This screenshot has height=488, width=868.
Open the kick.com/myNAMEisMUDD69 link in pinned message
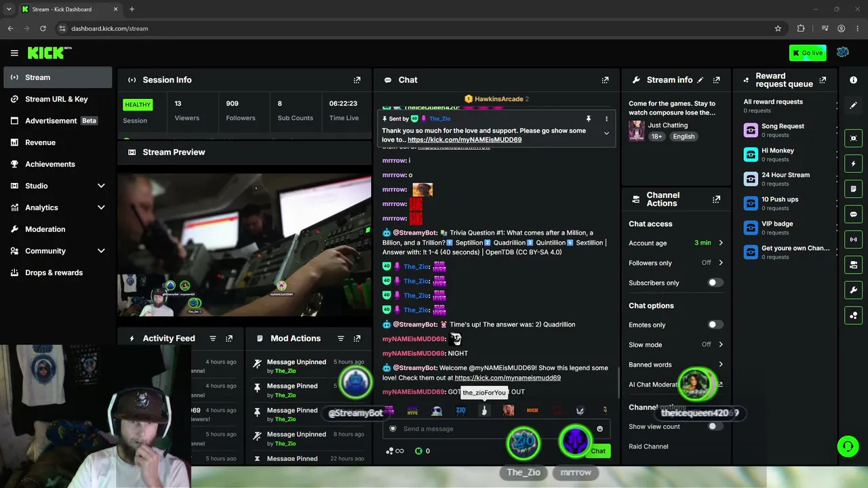pos(465,140)
